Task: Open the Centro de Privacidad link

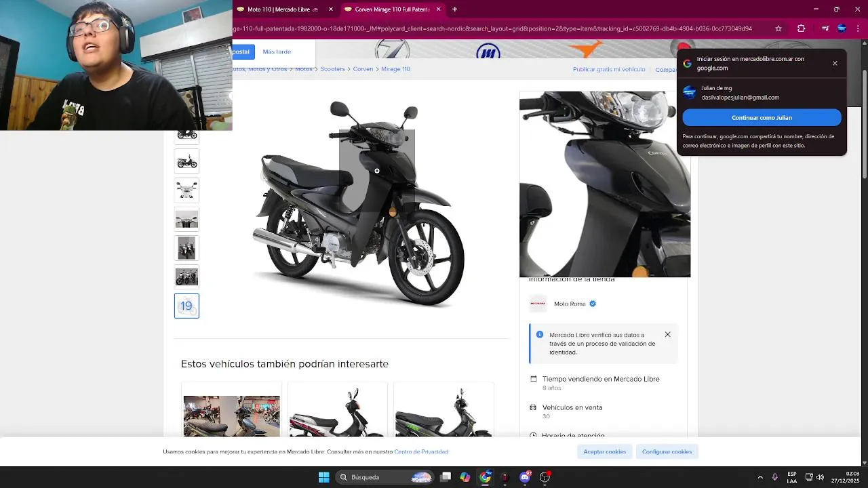Action: click(x=421, y=451)
